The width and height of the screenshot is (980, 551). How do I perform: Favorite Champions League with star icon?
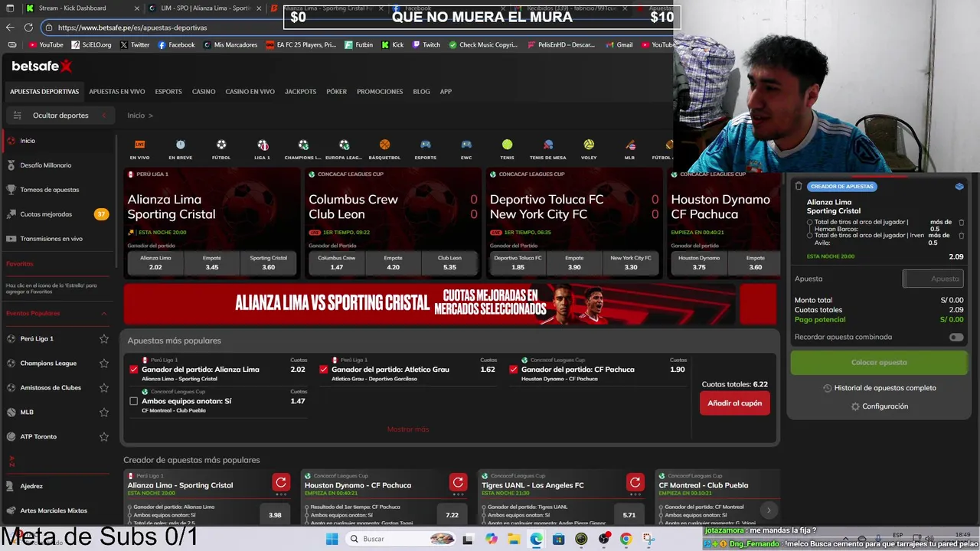103,363
